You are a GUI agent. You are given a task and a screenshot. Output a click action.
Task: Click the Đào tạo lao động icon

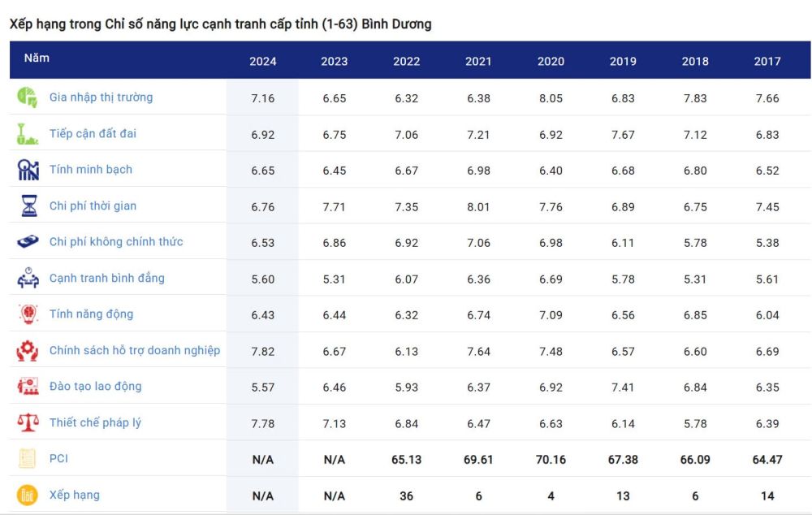click(x=28, y=386)
